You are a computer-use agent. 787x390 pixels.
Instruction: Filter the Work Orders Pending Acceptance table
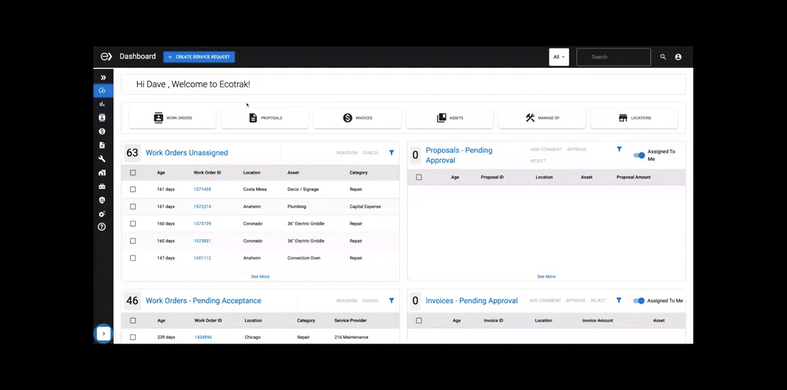[x=391, y=301]
